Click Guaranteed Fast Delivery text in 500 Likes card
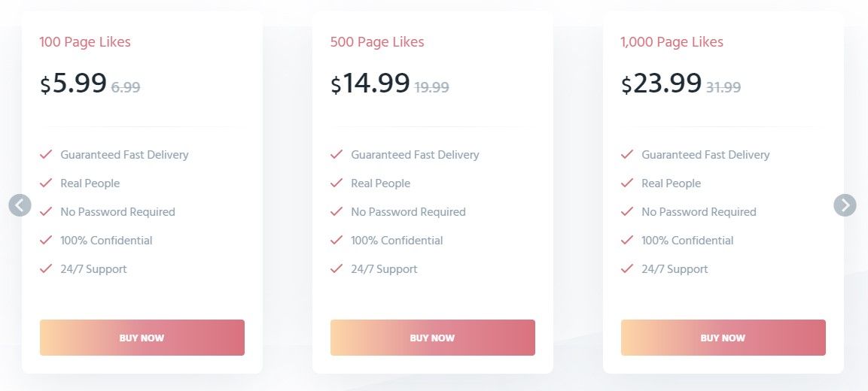868x391 pixels. click(x=415, y=155)
